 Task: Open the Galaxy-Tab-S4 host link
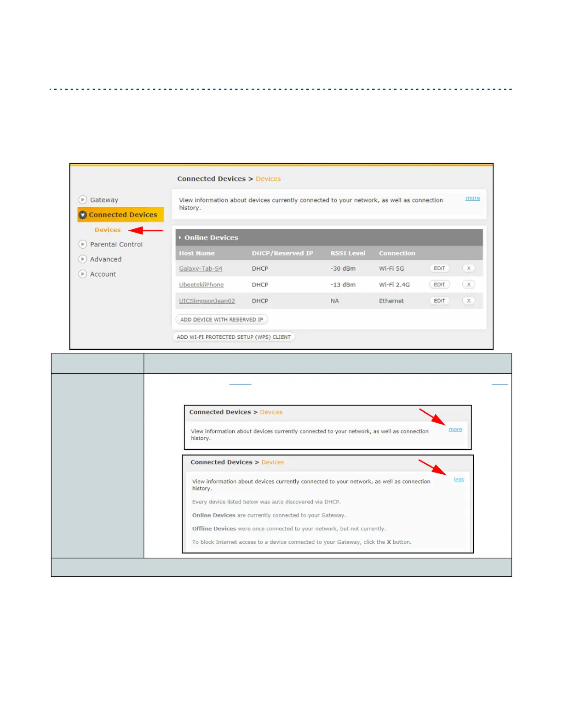201,268
